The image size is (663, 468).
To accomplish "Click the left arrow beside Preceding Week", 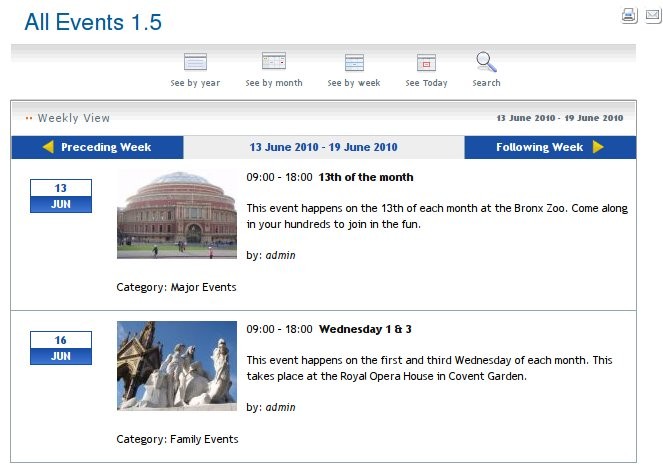I will pyautogui.click(x=48, y=147).
